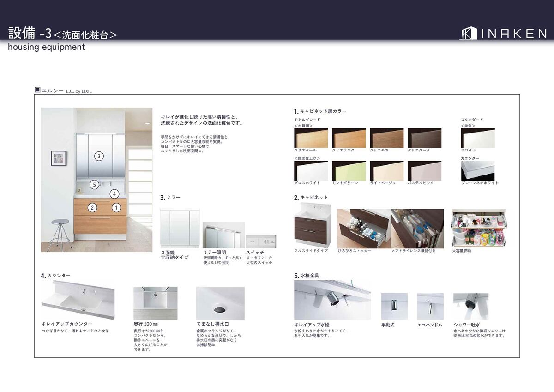The image size is (554, 392).
Task: Select the ホワイト standard color swatch
Action: click(x=477, y=138)
